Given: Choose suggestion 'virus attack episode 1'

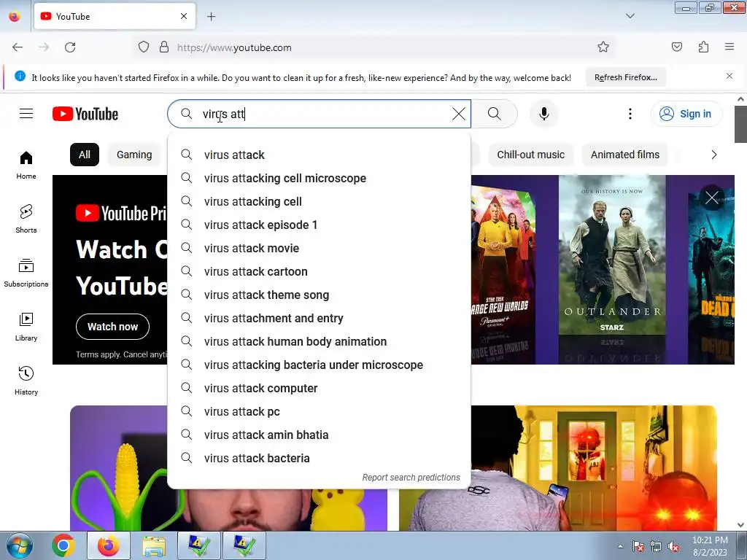Looking at the screenshot, I should [x=320, y=225].
